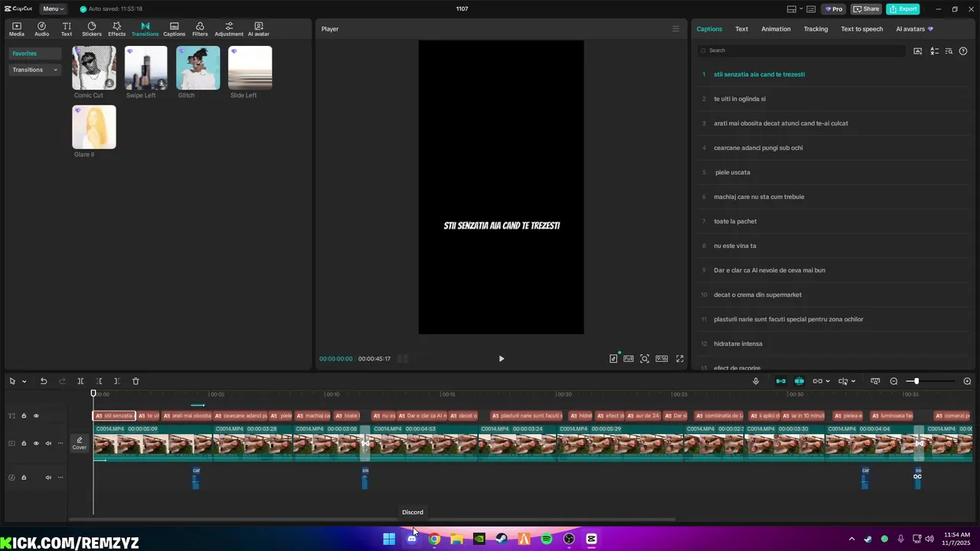Zoom out the timeline
Image resolution: width=980 pixels, height=551 pixels.
pyautogui.click(x=893, y=381)
